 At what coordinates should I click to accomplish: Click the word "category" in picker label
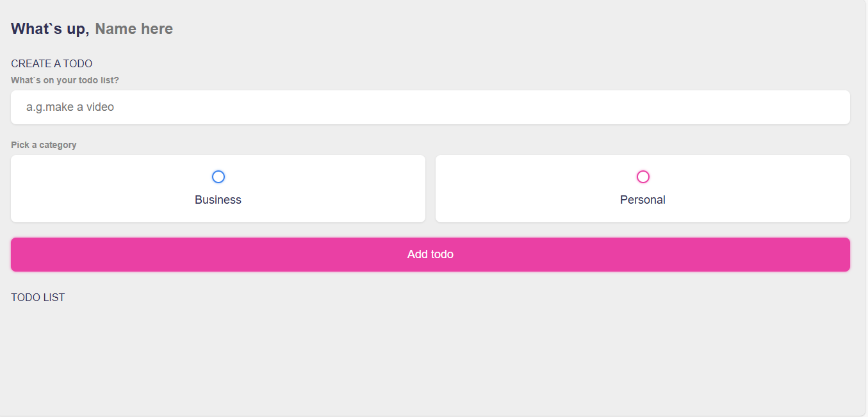click(x=58, y=145)
